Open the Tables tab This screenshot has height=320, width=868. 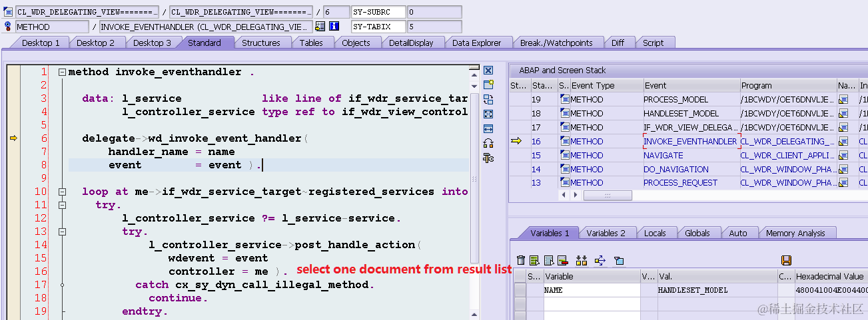pyautogui.click(x=311, y=43)
